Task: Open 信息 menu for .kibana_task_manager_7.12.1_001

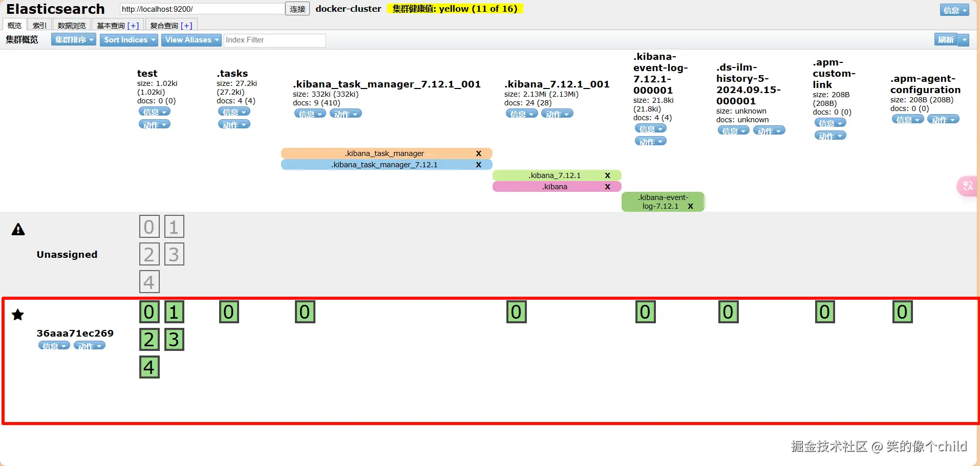Action: tap(310, 114)
